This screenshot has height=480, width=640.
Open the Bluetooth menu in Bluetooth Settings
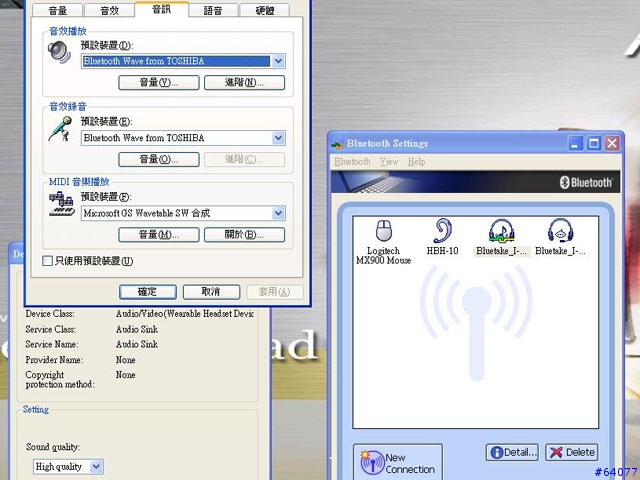click(x=352, y=162)
